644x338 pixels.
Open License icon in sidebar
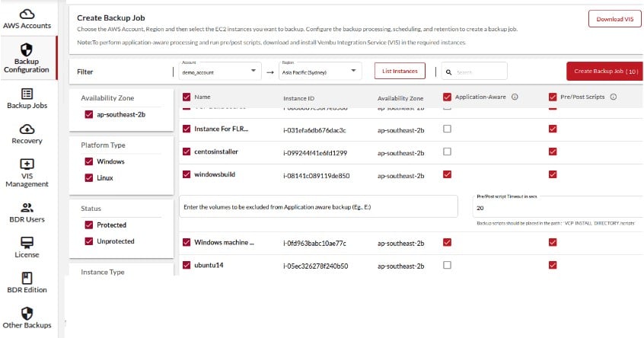pos(27,242)
